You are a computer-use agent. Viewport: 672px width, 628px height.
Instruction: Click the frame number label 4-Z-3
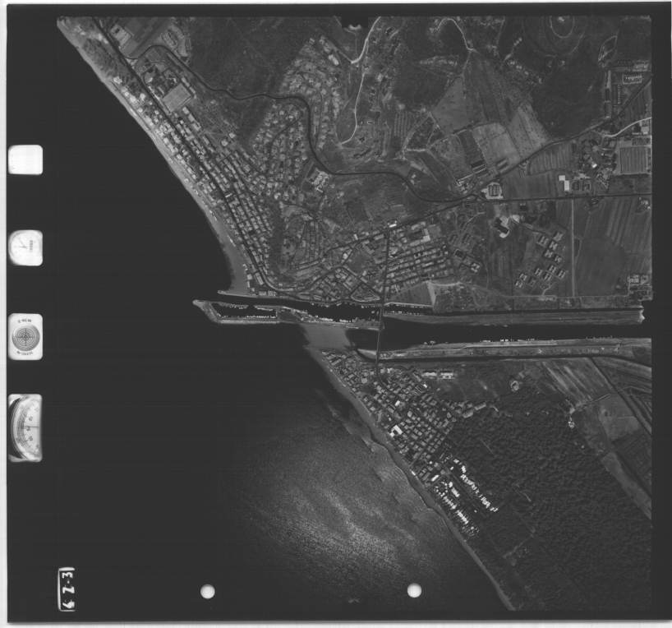67,588
